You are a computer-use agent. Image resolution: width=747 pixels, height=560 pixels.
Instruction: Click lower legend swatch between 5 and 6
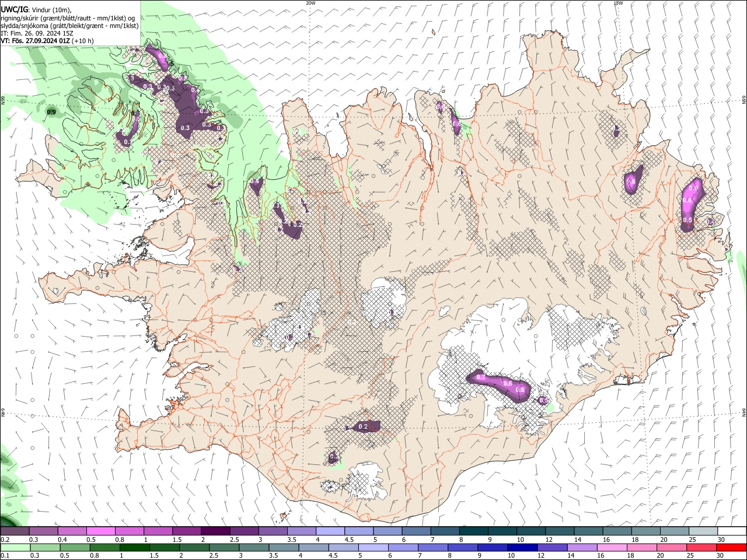(x=372, y=547)
